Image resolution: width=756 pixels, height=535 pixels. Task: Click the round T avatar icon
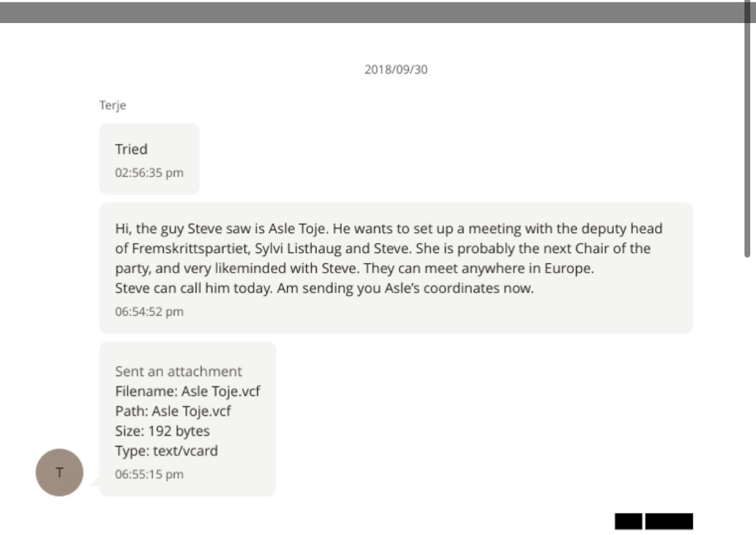(59, 473)
